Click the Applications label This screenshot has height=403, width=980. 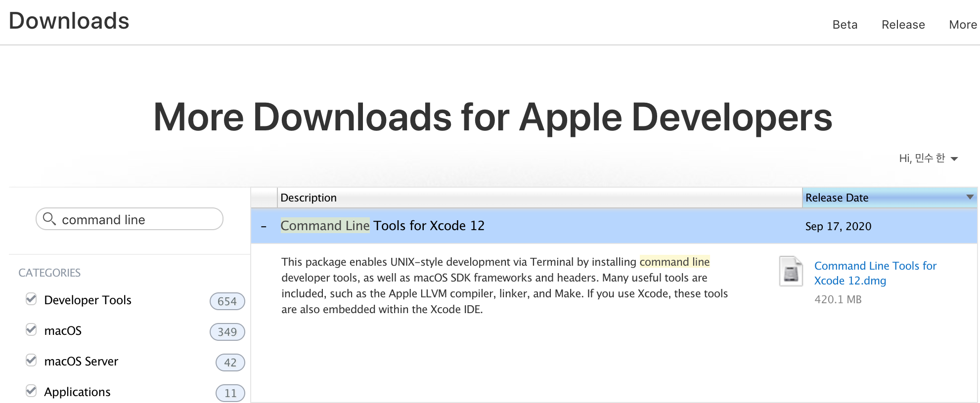point(77,392)
